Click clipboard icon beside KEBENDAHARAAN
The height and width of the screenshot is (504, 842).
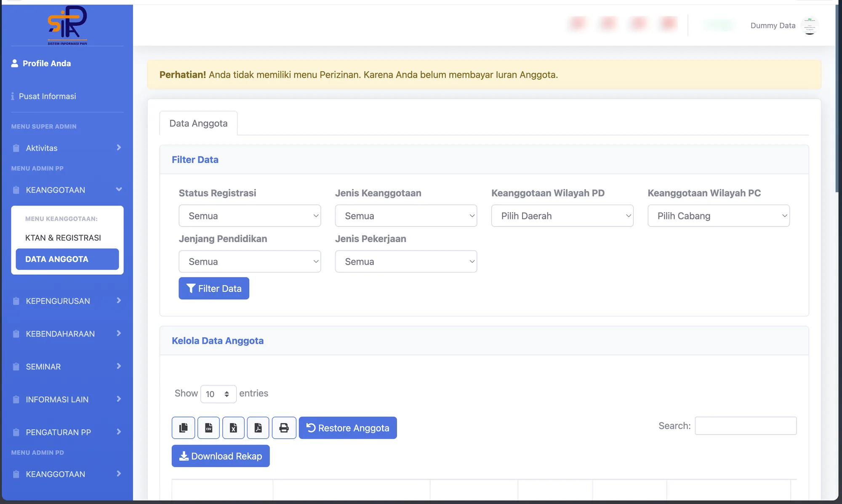[x=16, y=334]
